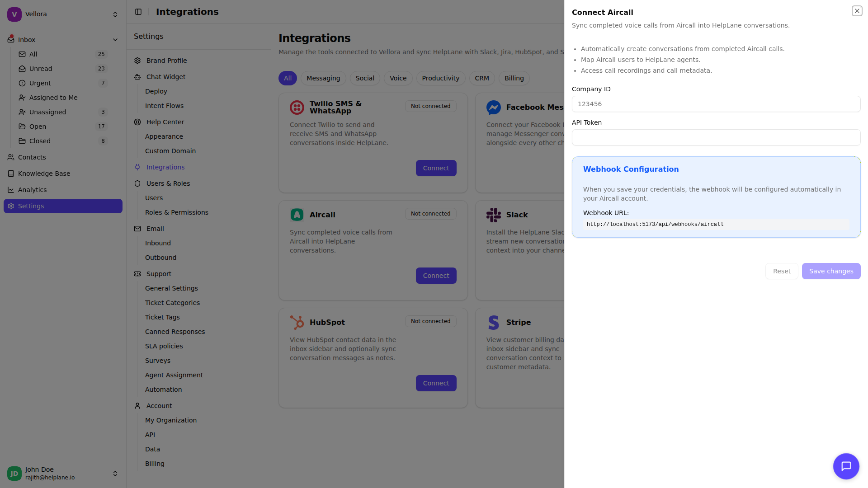Click the HubSpot logo icon
868x488 pixels.
[297, 323]
